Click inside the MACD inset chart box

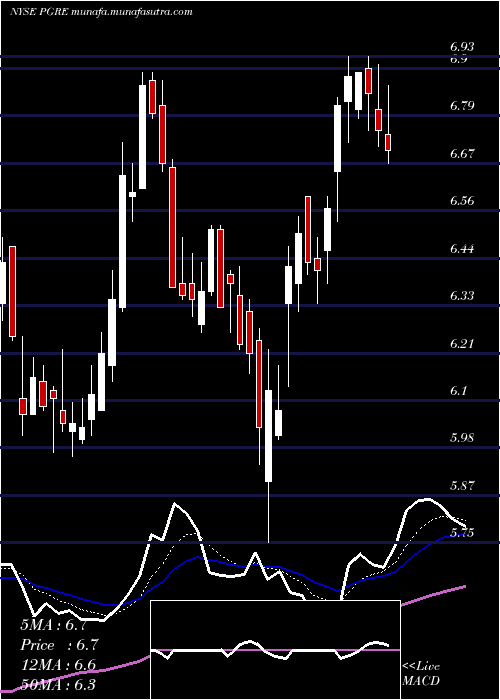point(275,650)
